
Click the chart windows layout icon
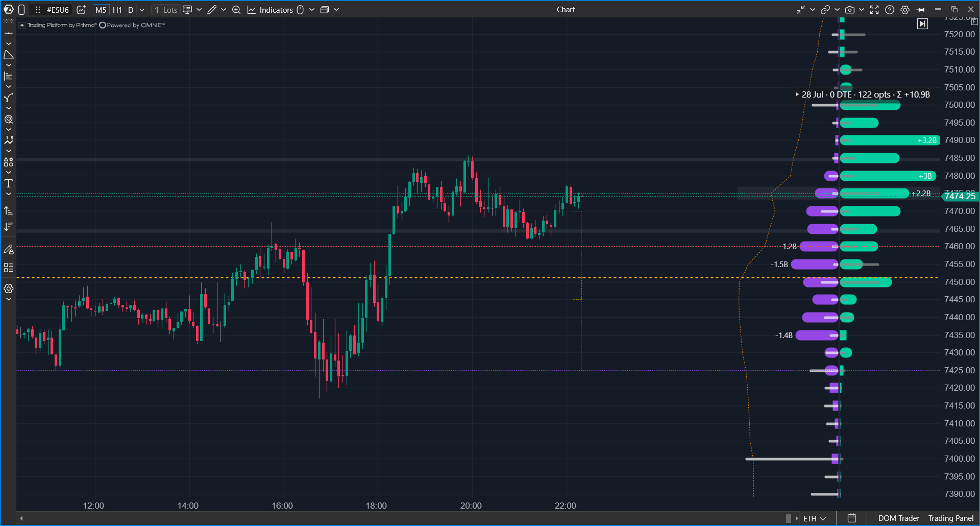coord(324,10)
